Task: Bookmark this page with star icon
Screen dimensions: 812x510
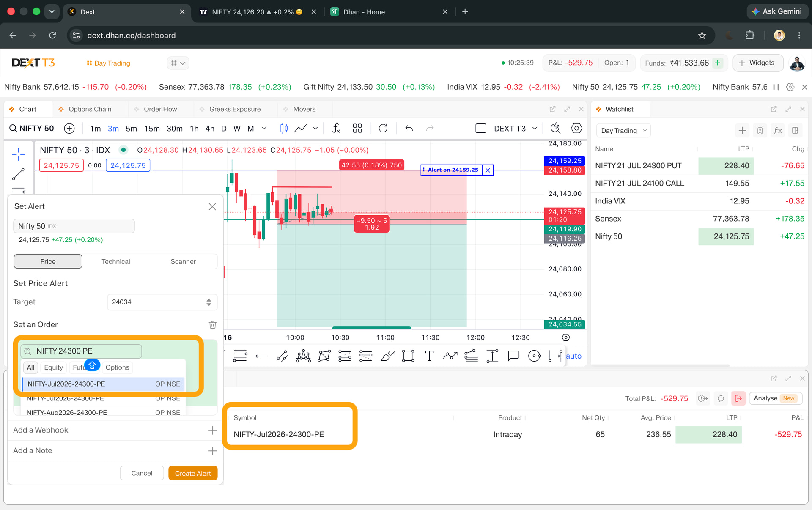Action: (x=702, y=36)
